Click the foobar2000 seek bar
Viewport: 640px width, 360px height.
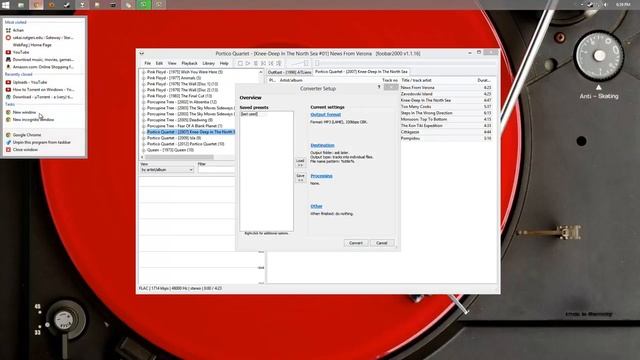tap(406, 63)
